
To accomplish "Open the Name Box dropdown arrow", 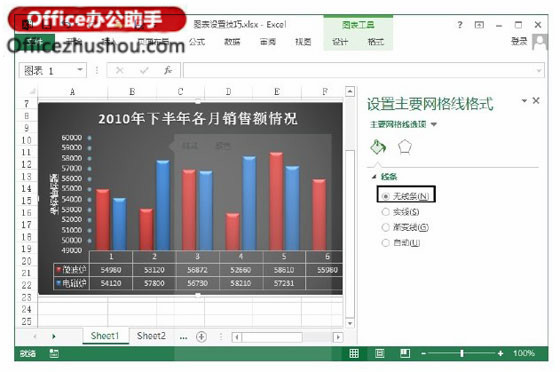I will [x=80, y=69].
